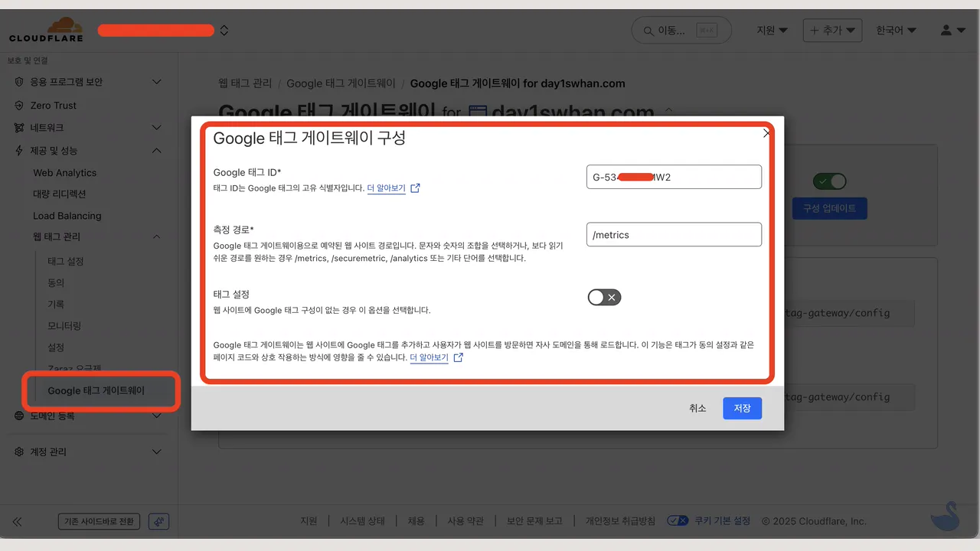The image size is (980, 551).
Task: Close the Google tag gateway dialog
Action: click(x=766, y=133)
